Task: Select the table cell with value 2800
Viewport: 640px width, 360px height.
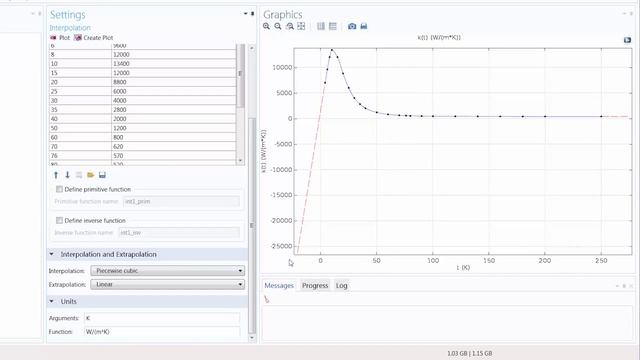Action: pos(174,110)
